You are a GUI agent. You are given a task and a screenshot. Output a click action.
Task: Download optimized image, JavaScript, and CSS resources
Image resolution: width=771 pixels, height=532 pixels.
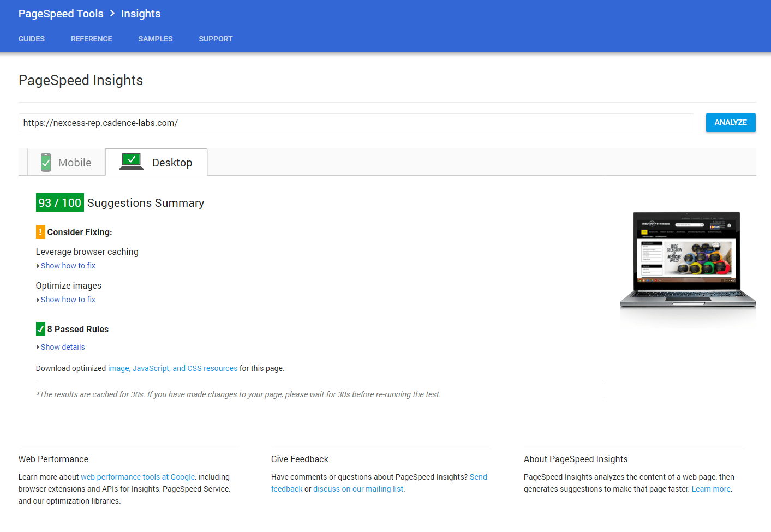[x=173, y=368]
